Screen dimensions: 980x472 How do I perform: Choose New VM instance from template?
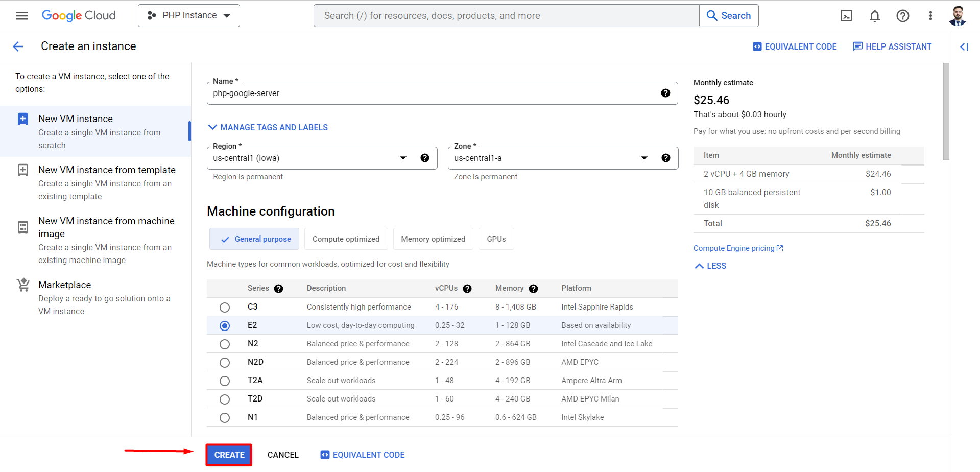95,182
